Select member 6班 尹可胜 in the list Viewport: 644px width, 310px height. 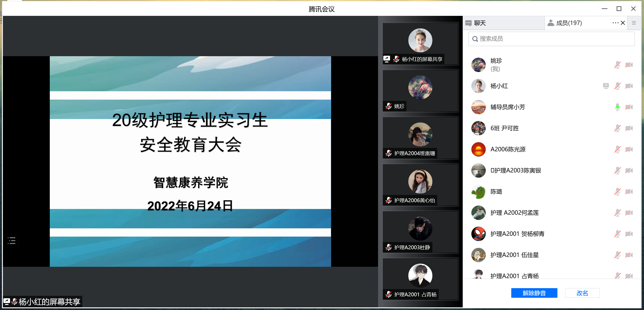coord(551,128)
